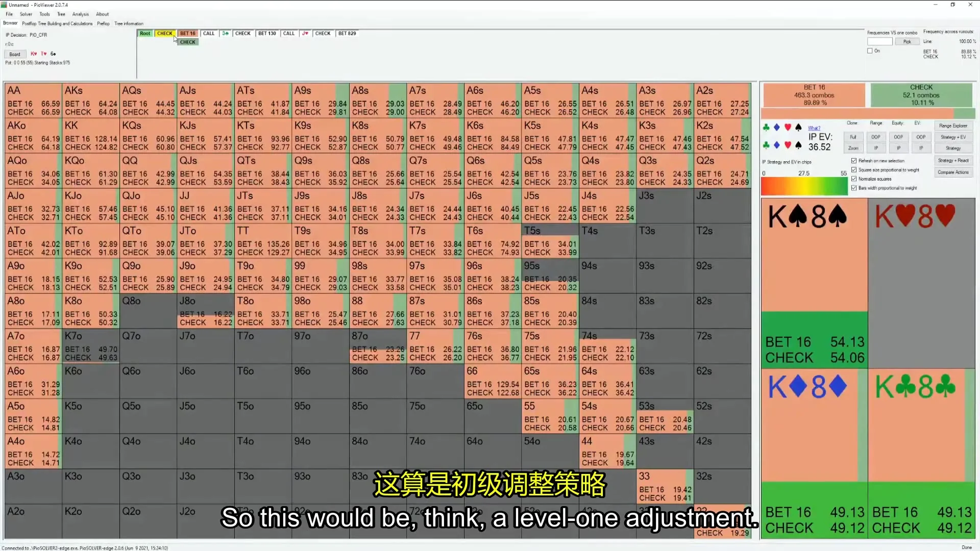The height and width of the screenshot is (551, 980).
Task: Go to the Root node in tree path
Action: pyautogui.click(x=145, y=34)
